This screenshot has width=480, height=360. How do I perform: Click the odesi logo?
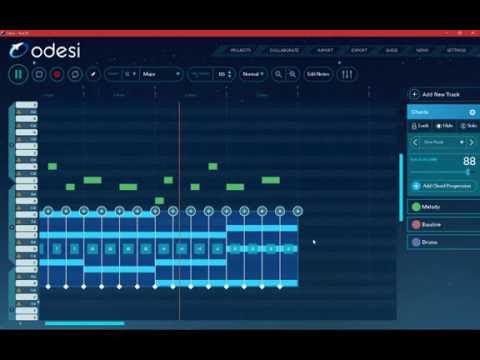click(x=45, y=51)
